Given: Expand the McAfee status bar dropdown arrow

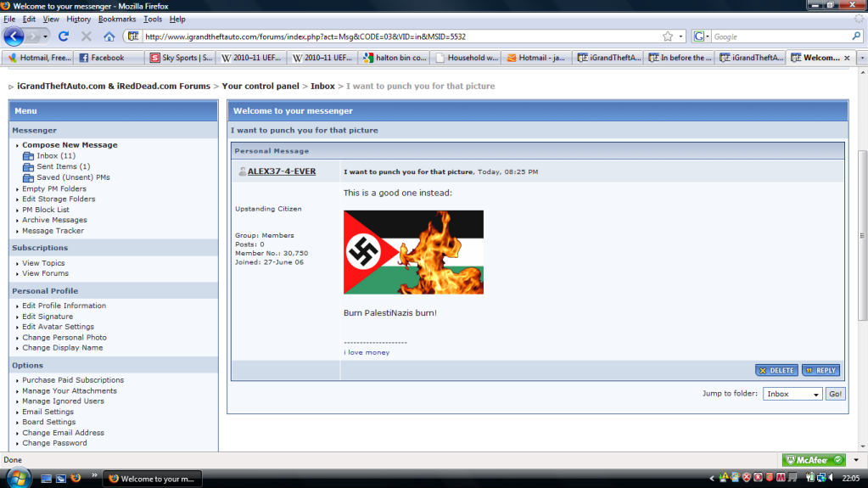Looking at the screenshot, I should tap(856, 460).
